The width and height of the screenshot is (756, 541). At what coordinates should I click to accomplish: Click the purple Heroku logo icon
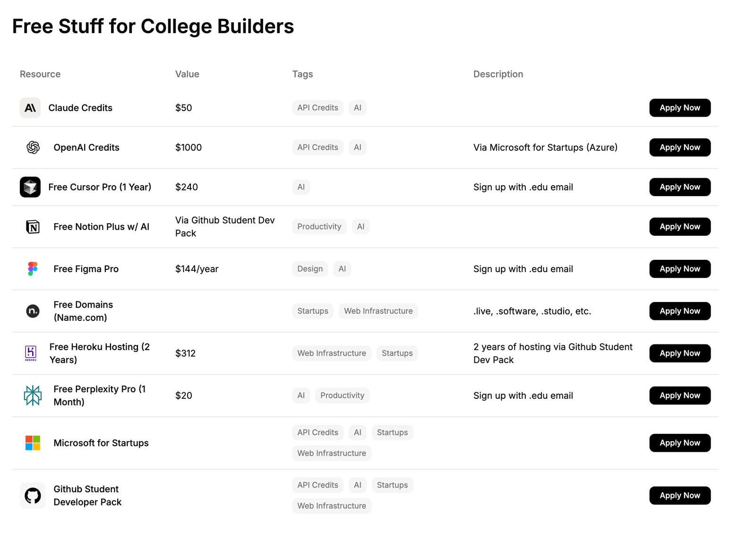31,353
